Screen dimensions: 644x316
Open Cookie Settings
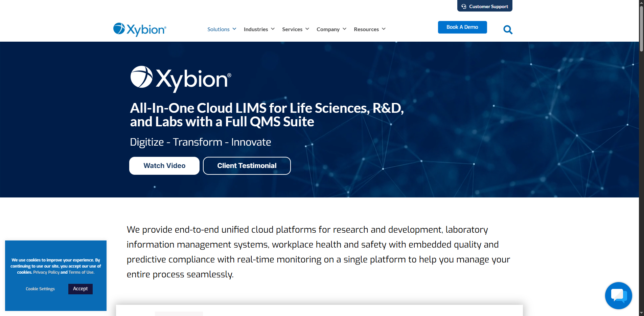pyautogui.click(x=40, y=289)
